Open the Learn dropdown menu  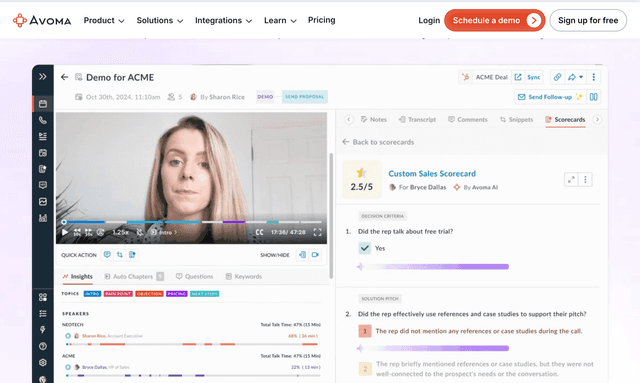tap(280, 20)
